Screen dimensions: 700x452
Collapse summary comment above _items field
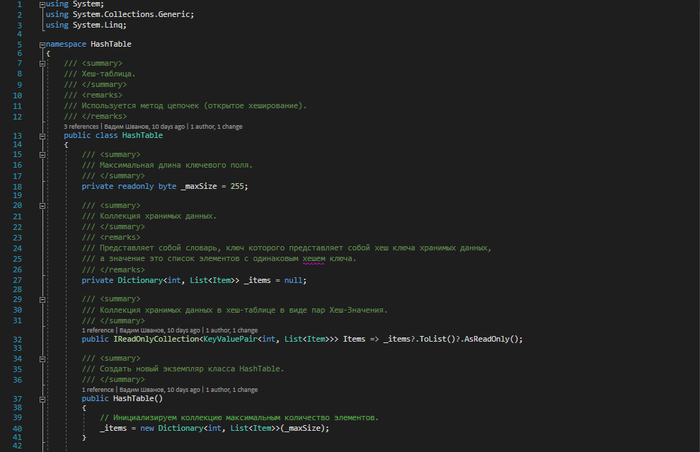(x=41, y=205)
